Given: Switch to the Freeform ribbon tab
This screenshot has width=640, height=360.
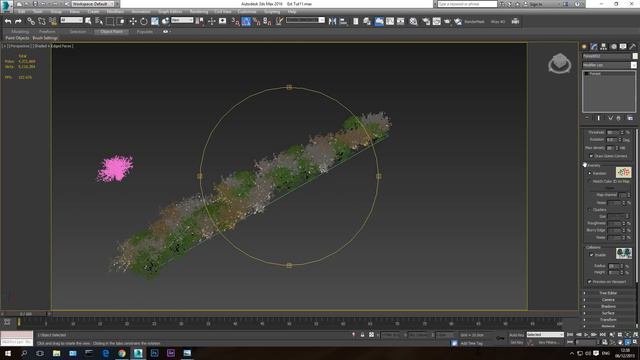Looking at the screenshot, I should pyautogui.click(x=47, y=31).
